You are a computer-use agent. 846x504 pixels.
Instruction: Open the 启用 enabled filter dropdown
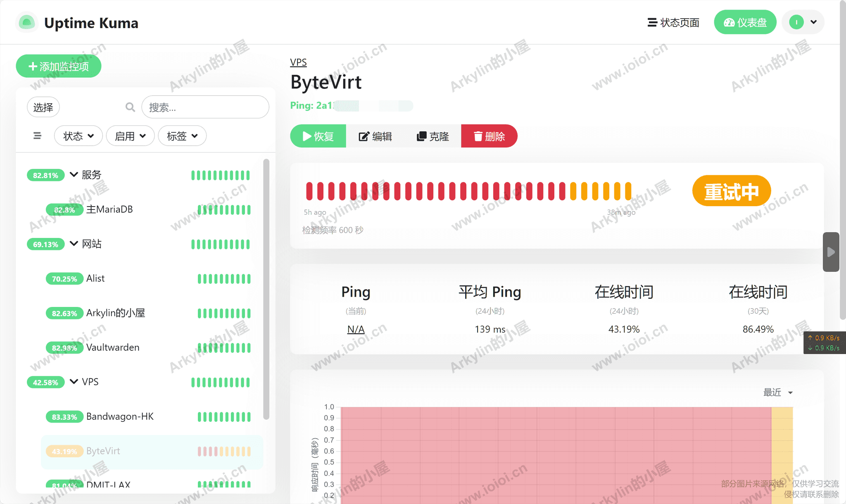click(x=130, y=136)
